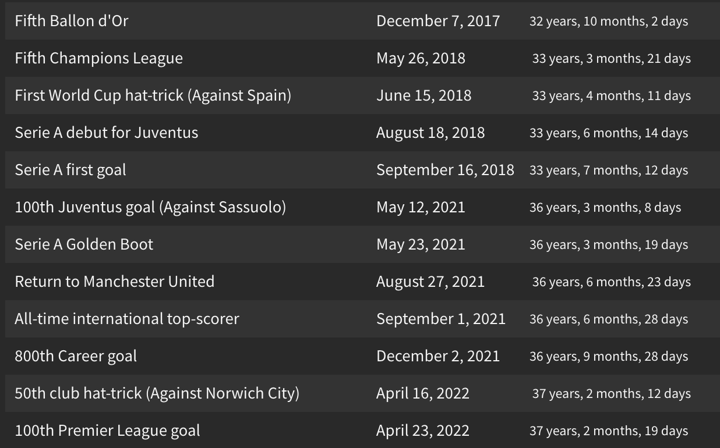This screenshot has height=448, width=720.
Task: Select the "Serie A Golden Boot" row
Action: [84, 244]
